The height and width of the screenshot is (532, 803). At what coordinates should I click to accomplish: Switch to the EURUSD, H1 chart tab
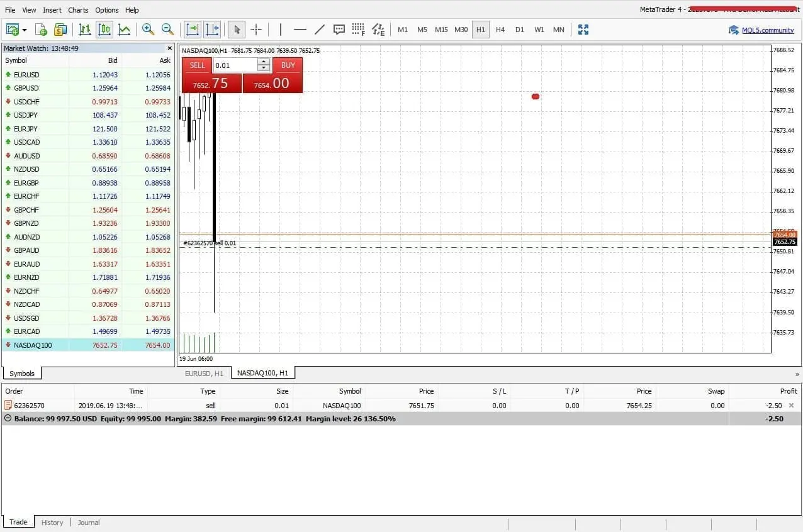point(204,373)
